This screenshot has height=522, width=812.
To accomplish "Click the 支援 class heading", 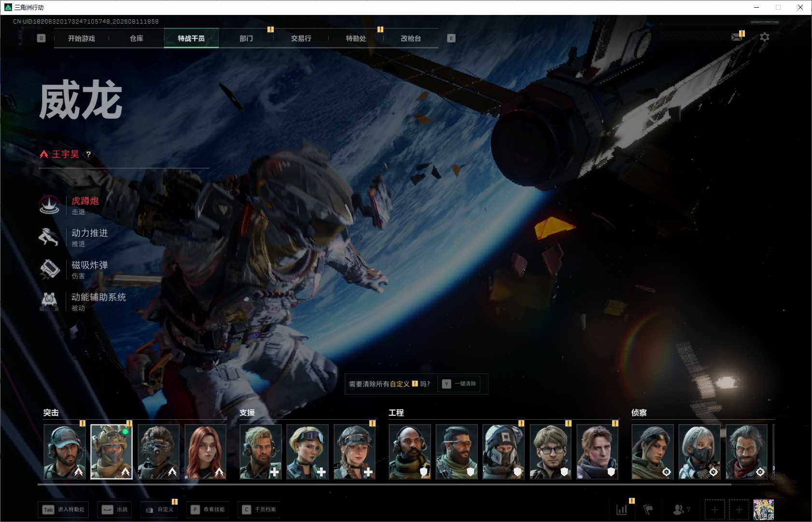I will pos(247,413).
